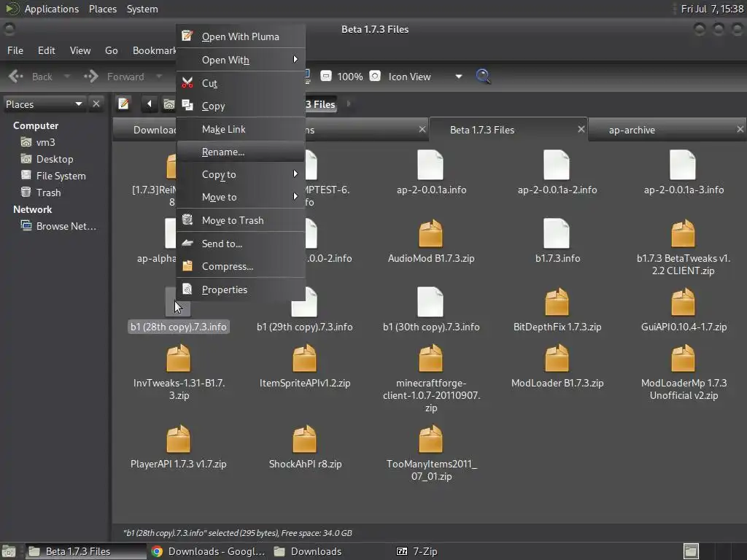Select Move to Trash menu entry
747x560 pixels.
coord(241,220)
